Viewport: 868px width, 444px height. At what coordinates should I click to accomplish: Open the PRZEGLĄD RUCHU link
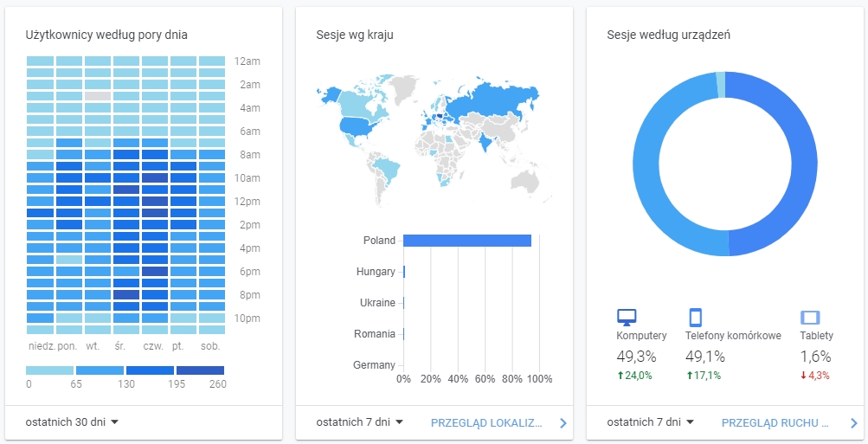tap(775, 423)
